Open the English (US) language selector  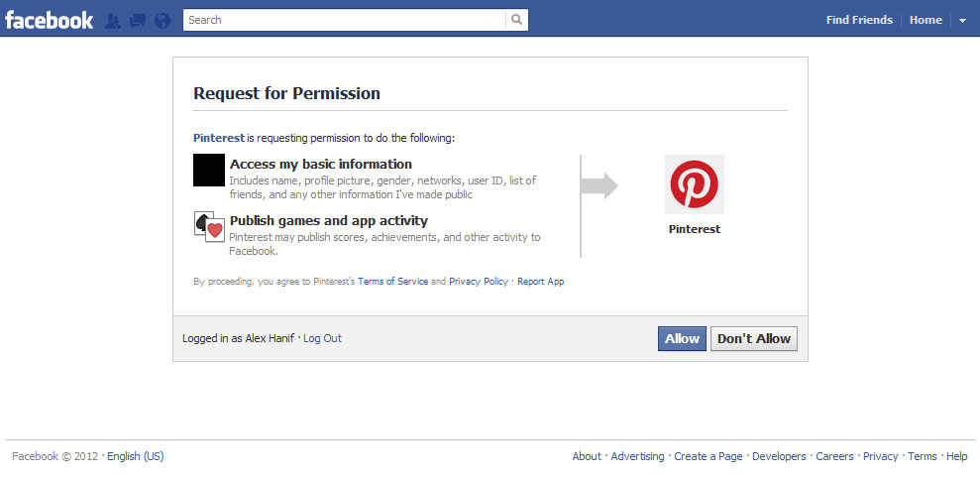[135, 456]
